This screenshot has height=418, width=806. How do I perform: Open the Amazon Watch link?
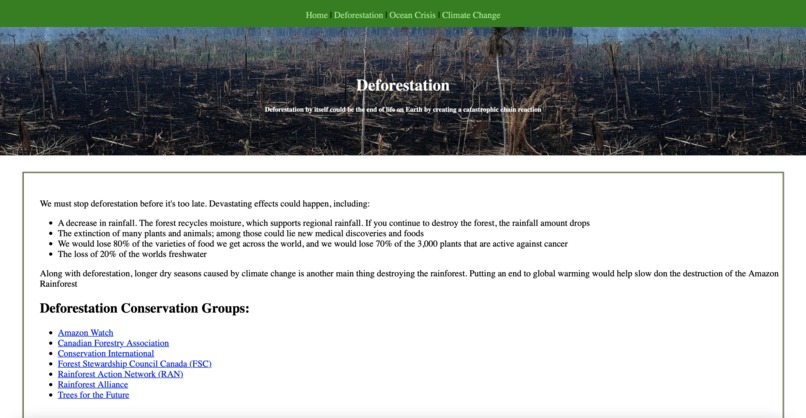coord(85,333)
